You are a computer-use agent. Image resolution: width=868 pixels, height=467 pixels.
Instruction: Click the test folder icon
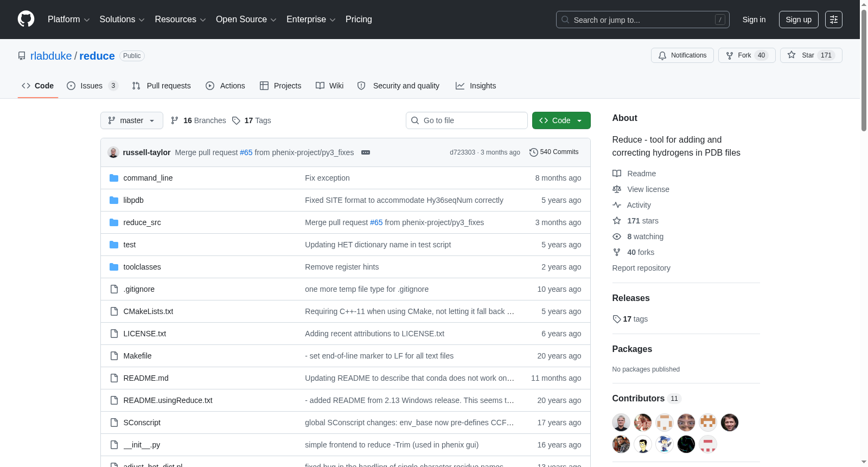[x=114, y=245]
